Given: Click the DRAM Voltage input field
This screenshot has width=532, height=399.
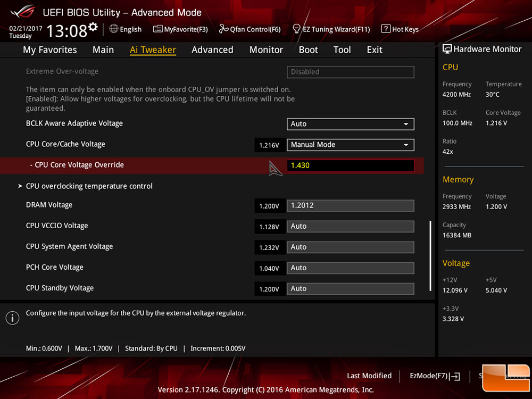Looking at the screenshot, I should [351, 205].
